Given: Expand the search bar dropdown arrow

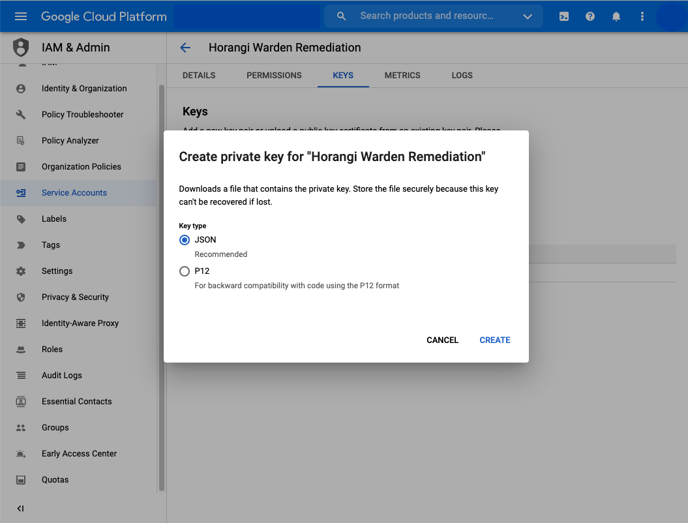Looking at the screenshot, I should pos(527,17).
